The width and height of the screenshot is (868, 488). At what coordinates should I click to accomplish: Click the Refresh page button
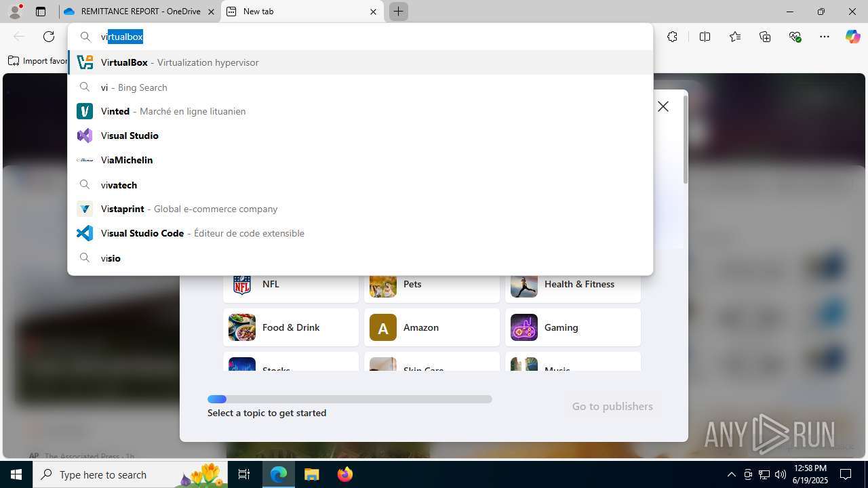click(x=49, y=37)
